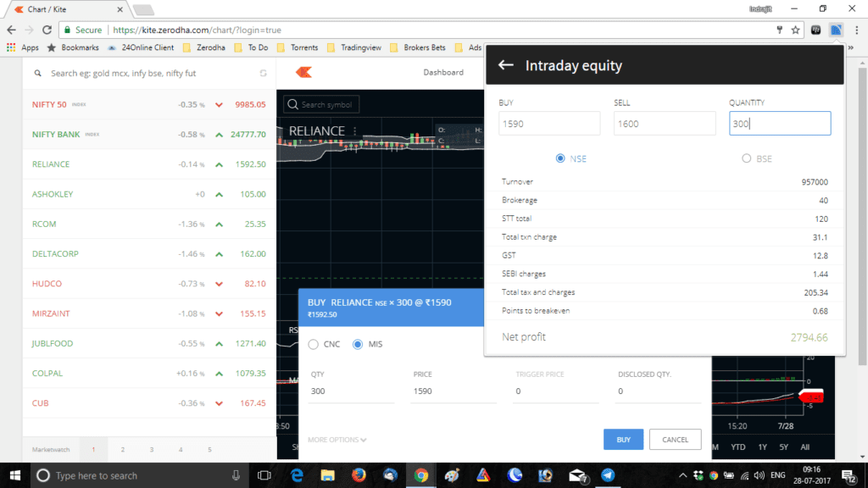Click the BUY button to place order
Screen dimensions: 868x488
point(623,439)
